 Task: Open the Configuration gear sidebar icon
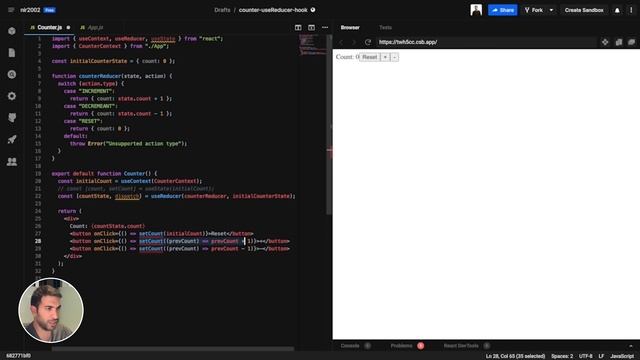click(12, 96)
